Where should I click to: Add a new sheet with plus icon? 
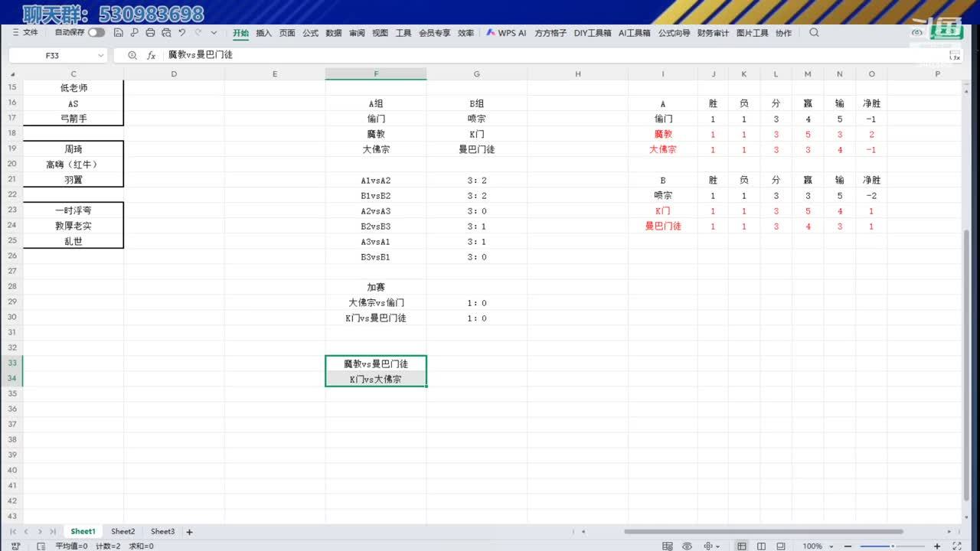pyautogui.click(x=190, y=532)
